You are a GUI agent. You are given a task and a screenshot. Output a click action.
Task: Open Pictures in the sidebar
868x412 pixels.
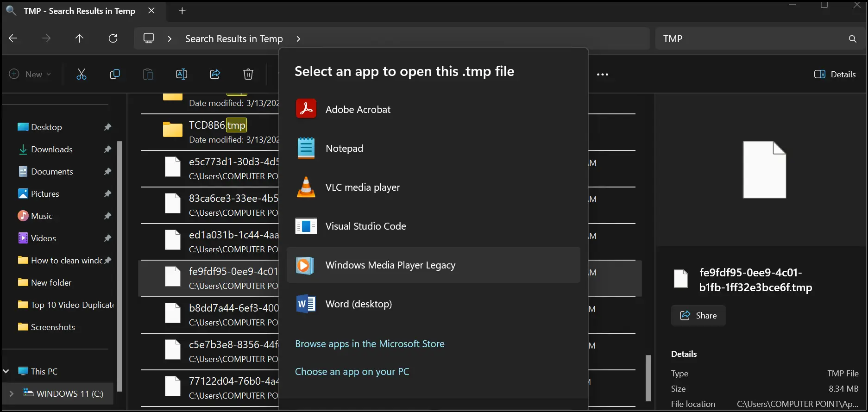45,194
